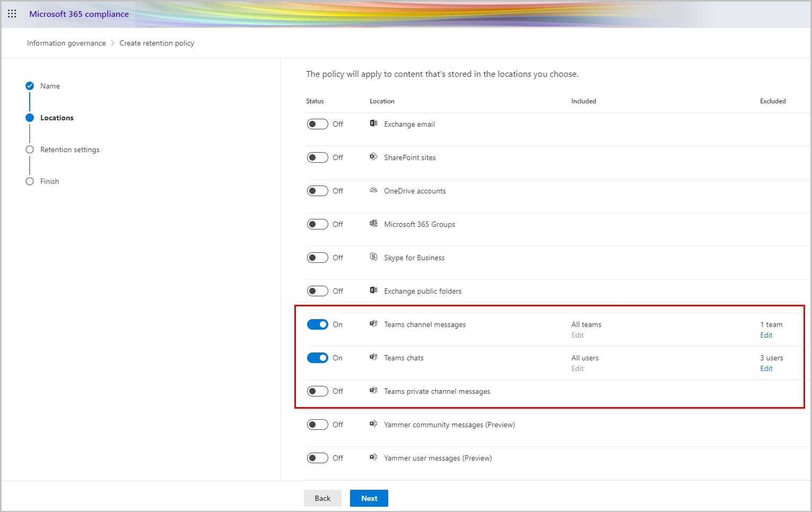Select the Finish step
This screenshot has width=812, height=512.
point(49,181)
